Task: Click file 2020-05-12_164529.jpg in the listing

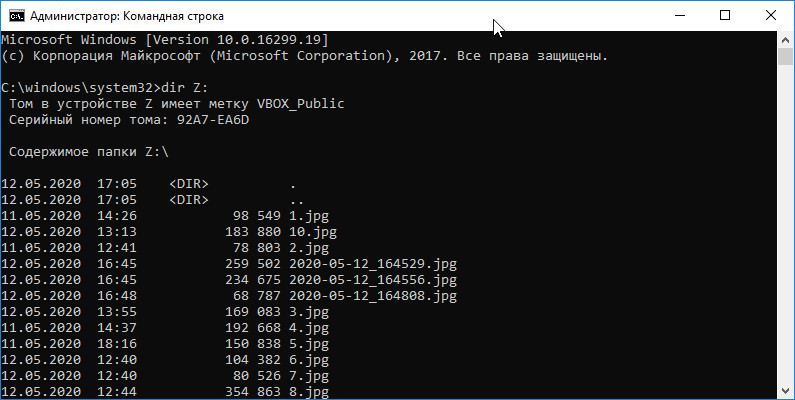Action: [x=373, y=264]
